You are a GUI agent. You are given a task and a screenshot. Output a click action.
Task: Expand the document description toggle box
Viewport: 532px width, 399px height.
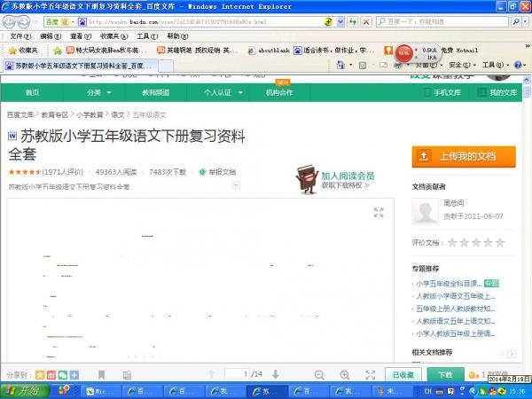[237, 185]
